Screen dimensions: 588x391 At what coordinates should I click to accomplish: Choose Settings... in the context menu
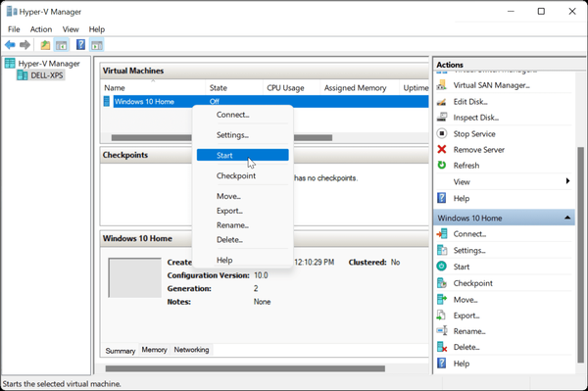coord(243,135)
